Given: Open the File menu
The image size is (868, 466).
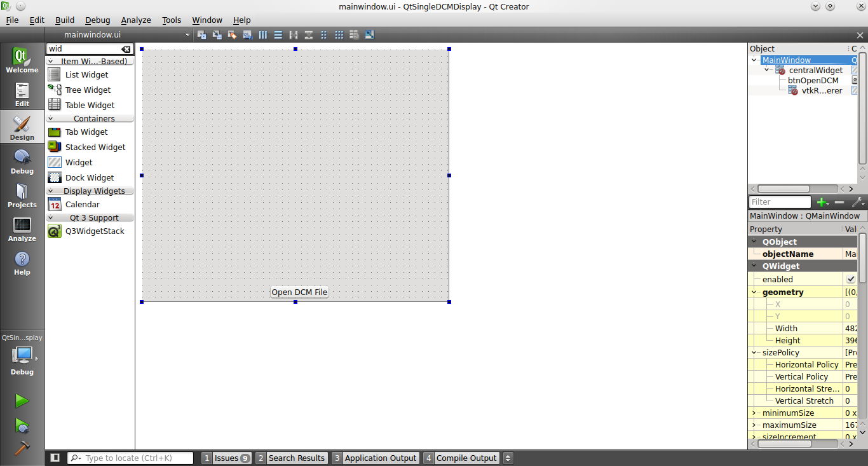Looking at the screenshot, I should coord(12,20).
